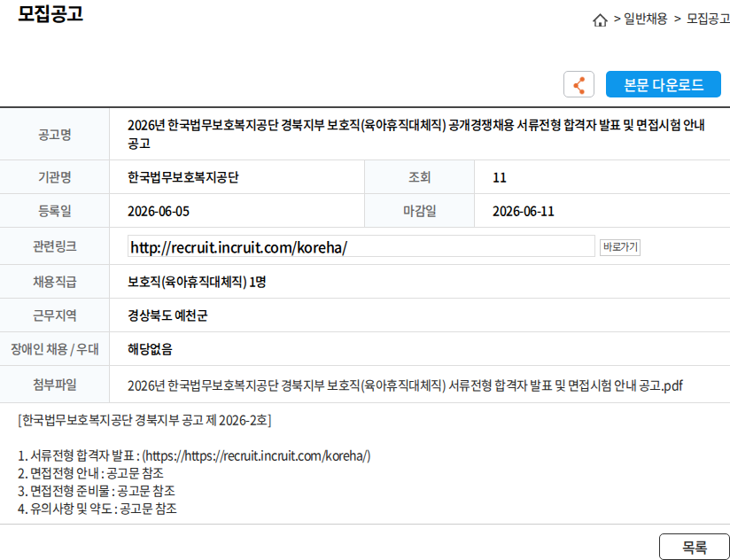Select the 공고명 title text
The width and height of the screenshot is (730, 560).
click(416, 134)
